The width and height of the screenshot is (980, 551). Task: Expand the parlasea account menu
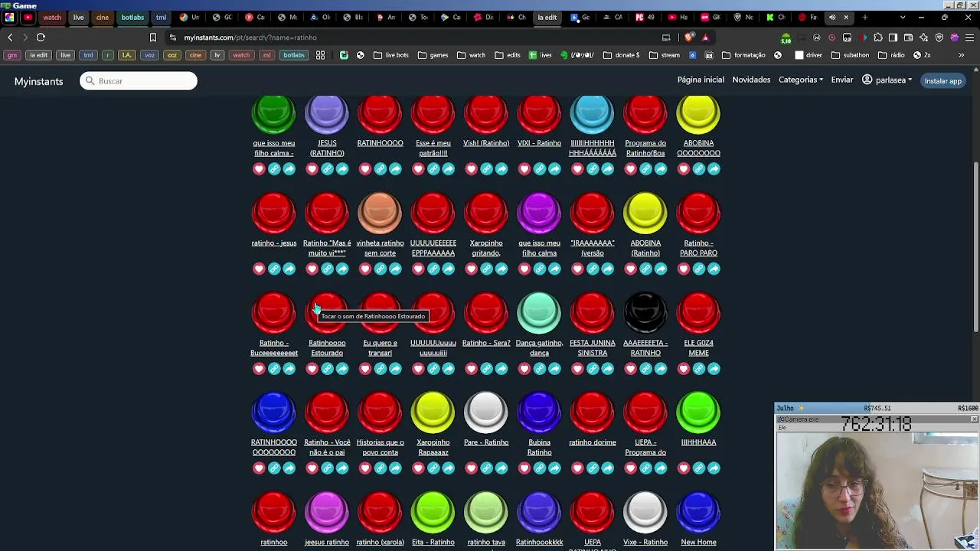887,80
